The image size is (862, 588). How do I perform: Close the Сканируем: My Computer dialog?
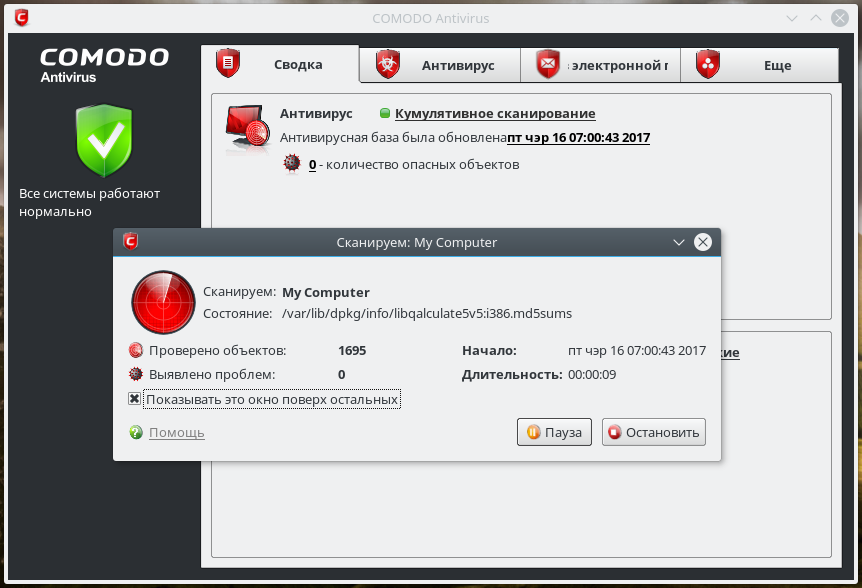point(703,242)
